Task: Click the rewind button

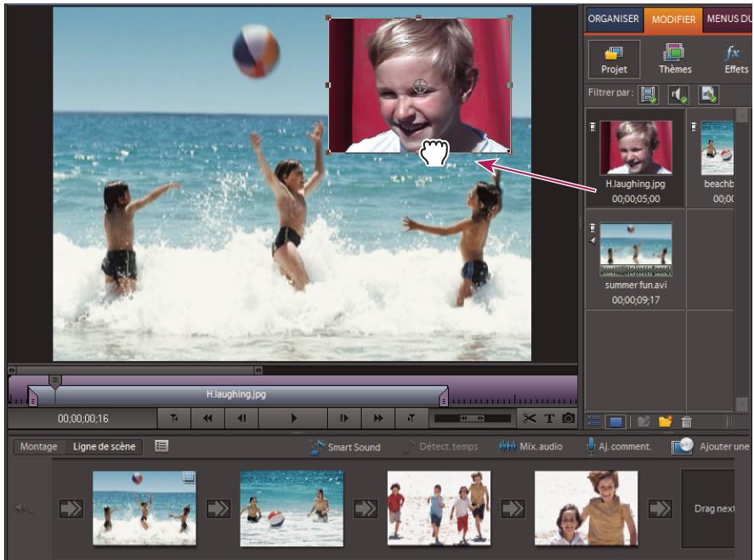Action: [207, 418]
